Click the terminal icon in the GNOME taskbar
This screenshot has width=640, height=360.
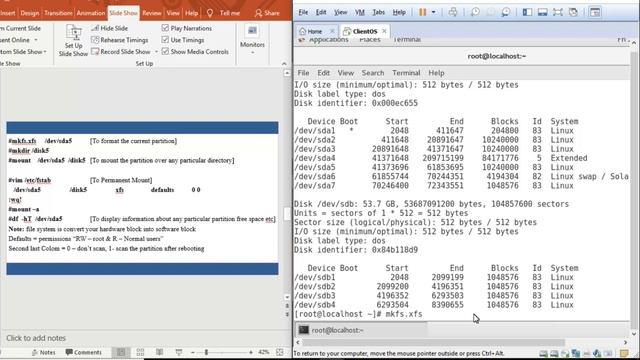pyautogui.click(x=303, y=330)
